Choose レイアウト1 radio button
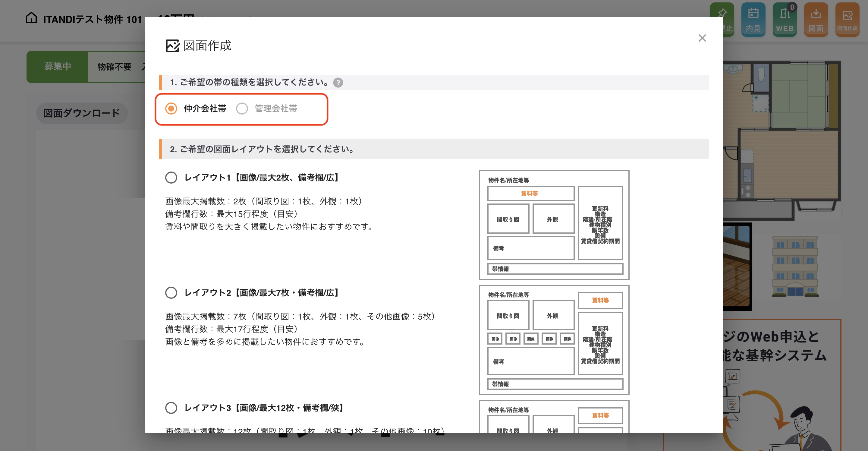 171,177
